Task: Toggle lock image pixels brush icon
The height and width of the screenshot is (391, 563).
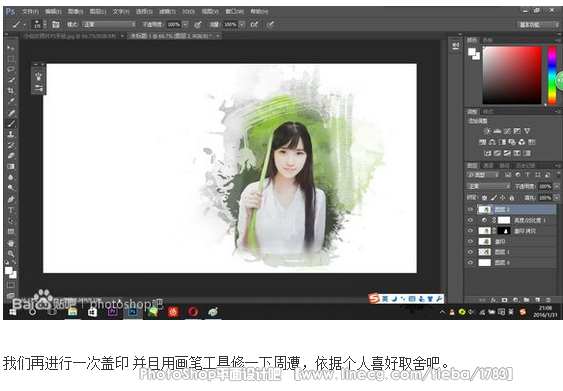Action: click(494, 198)
